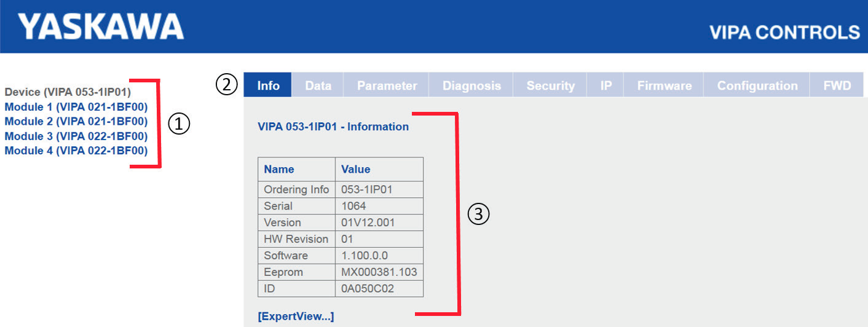Click the ID row label
The width and height of the screenshot is (868, 327).
(270, 289)
